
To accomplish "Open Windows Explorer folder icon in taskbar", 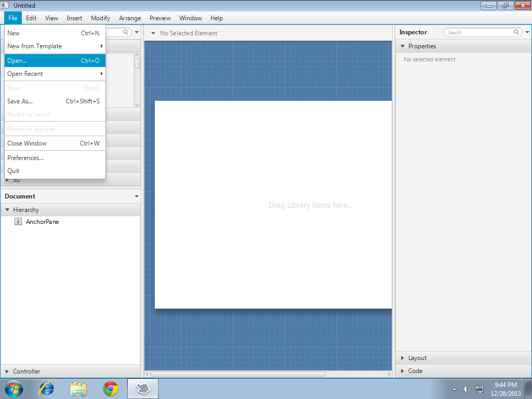I will 78,389.
